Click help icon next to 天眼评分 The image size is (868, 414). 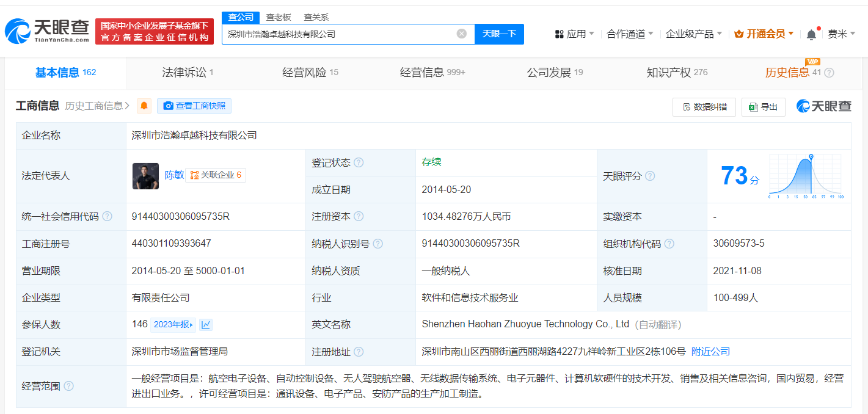[650, 176]
